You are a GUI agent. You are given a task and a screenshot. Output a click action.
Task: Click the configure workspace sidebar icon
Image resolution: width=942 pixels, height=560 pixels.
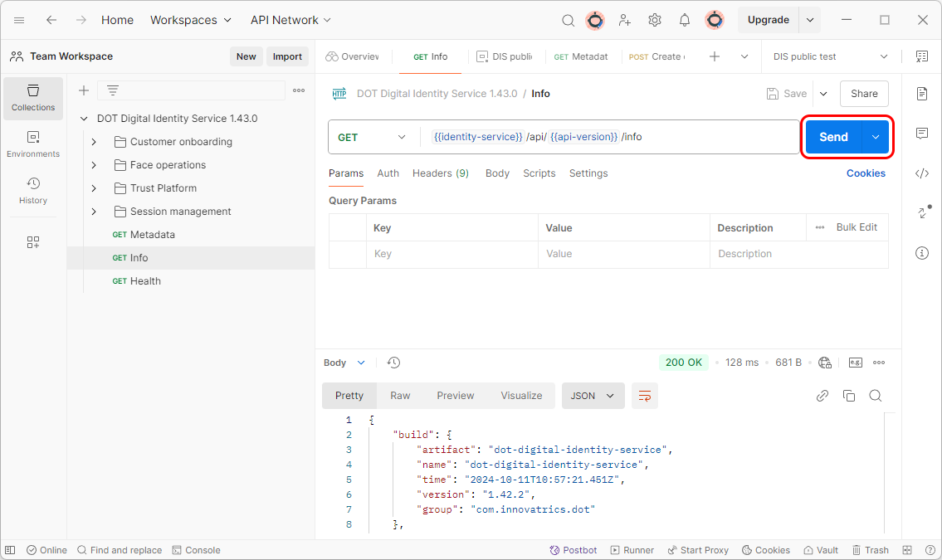pyautogui.click(x=33, y=242)
